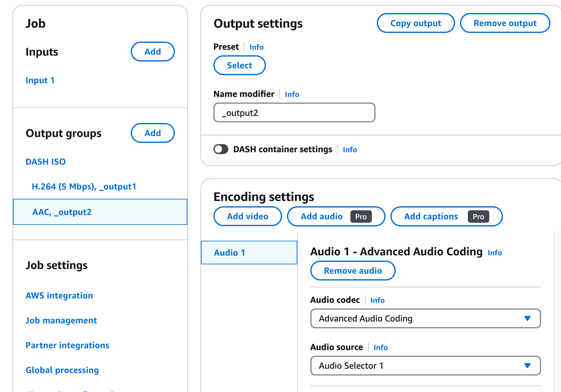Click the Name modifier text field
Viewport: 561px width, 392px height.
click(x=294, y=112)
